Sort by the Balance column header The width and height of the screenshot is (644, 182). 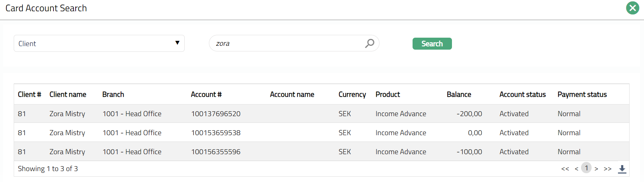click(459, 94)
